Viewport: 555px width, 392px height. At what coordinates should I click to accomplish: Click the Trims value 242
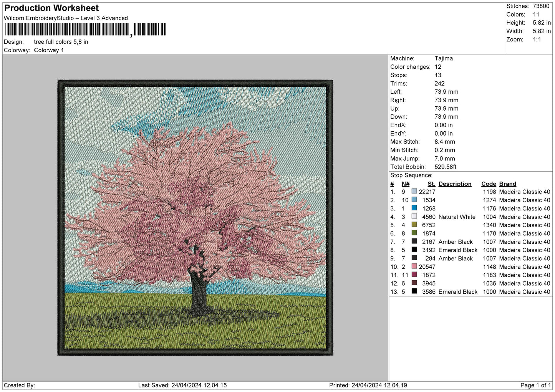(440, 83)
